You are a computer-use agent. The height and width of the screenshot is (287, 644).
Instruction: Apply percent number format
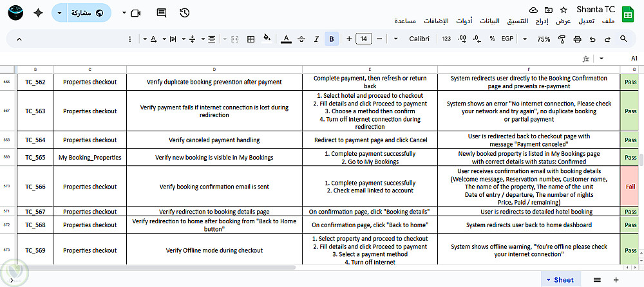pyautogui.click(x=492, y=39)
